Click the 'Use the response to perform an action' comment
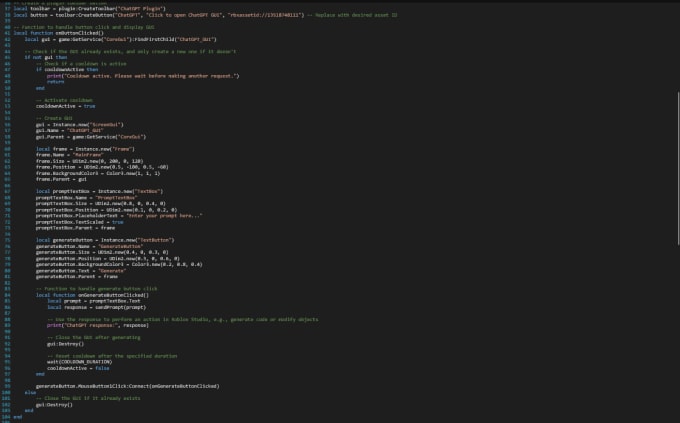 [183, 320]
